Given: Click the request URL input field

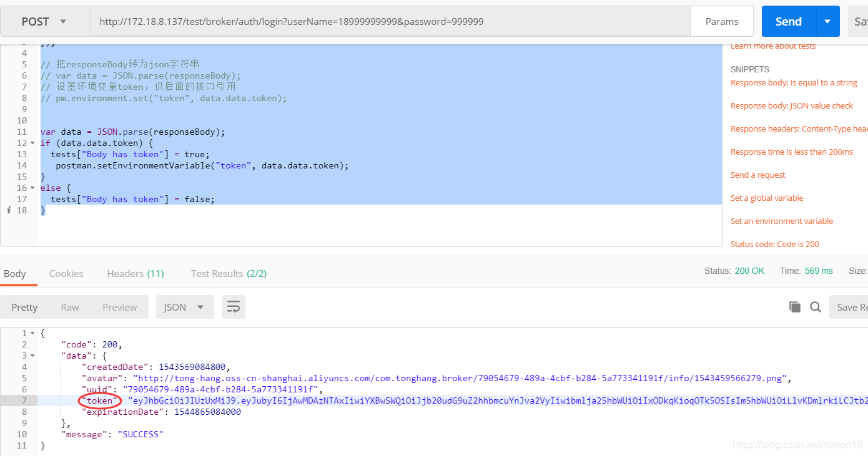Looking at the screenshot, I should (390, 21).
